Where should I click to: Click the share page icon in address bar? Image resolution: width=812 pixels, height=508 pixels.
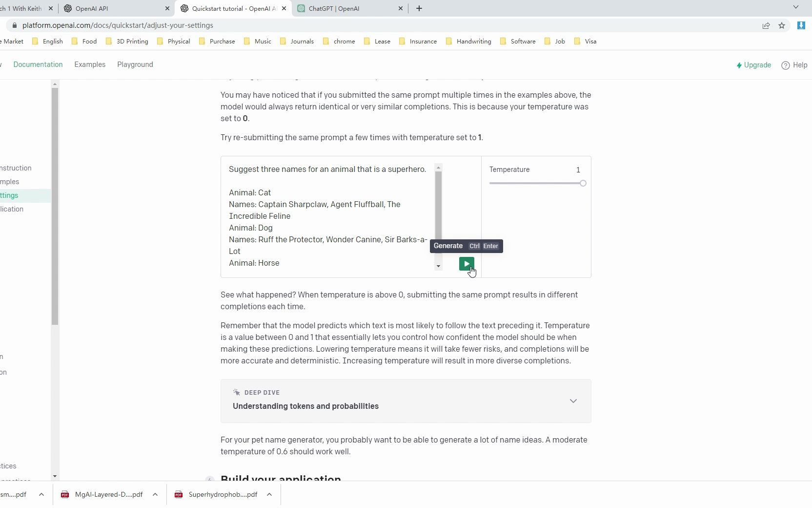point(766,25)
